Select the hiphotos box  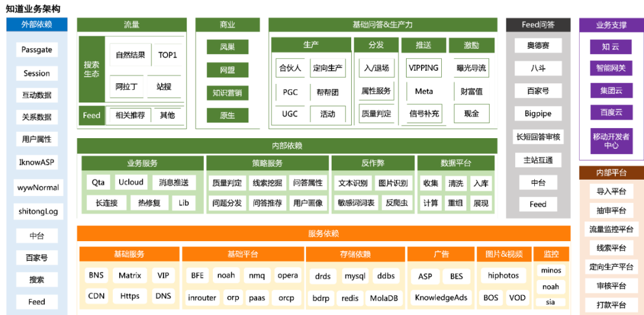coord(503,275)
